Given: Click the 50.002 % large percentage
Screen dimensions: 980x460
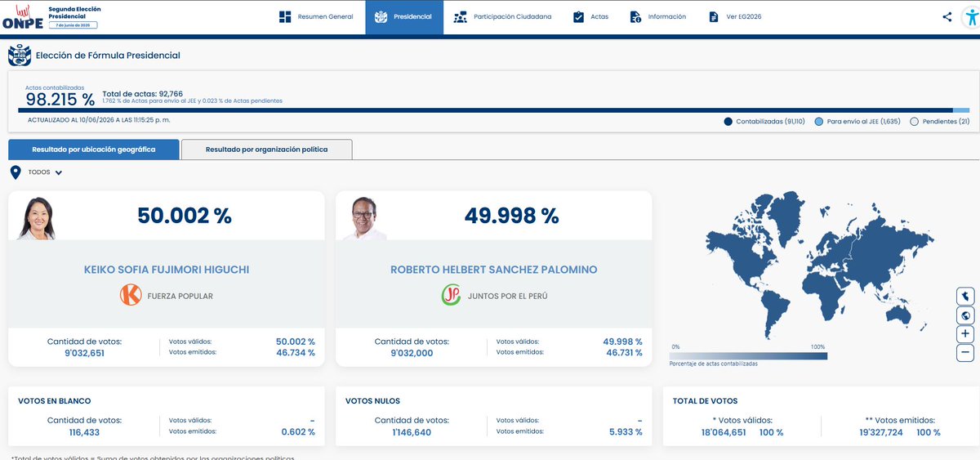Looking at the screenshot, I should point(185,216).
